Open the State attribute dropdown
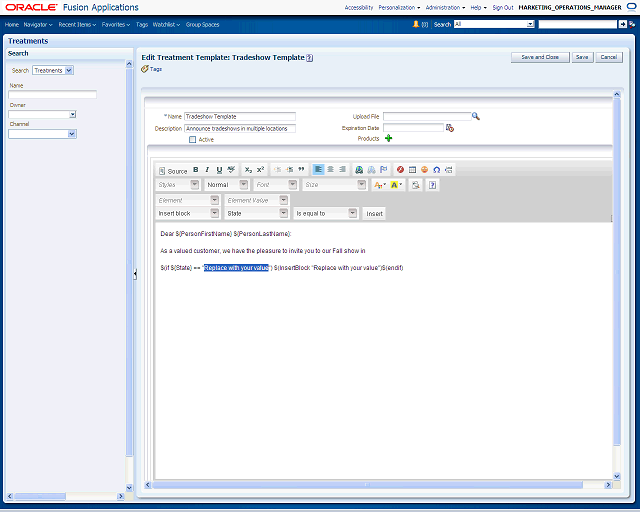 (256, 214)
